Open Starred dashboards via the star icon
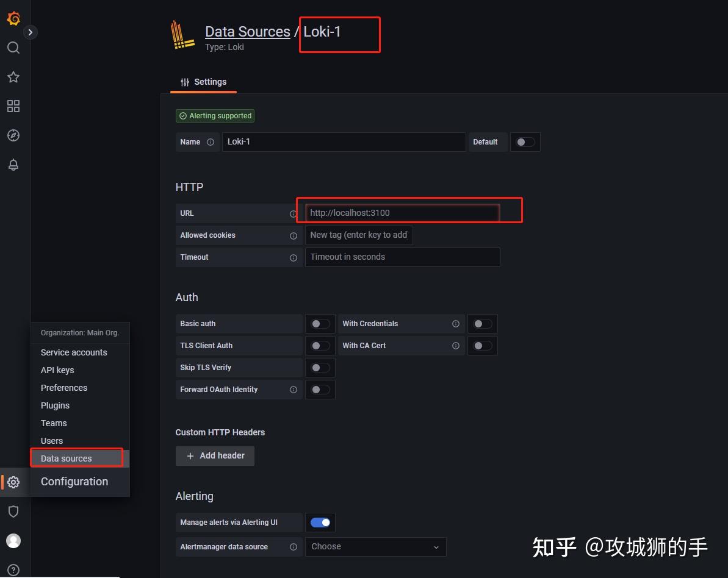Screen dimensions: 728x578 [13, 77]
